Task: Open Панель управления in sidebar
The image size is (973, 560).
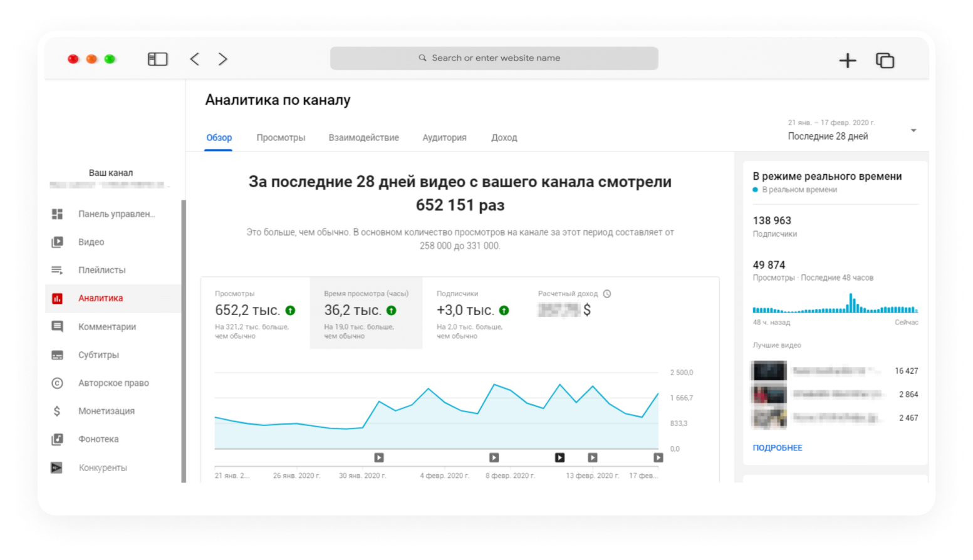Action: click(x=113, y=214)
